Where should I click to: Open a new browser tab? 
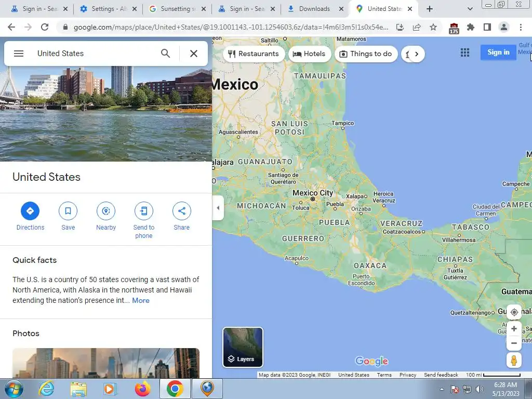430,9
